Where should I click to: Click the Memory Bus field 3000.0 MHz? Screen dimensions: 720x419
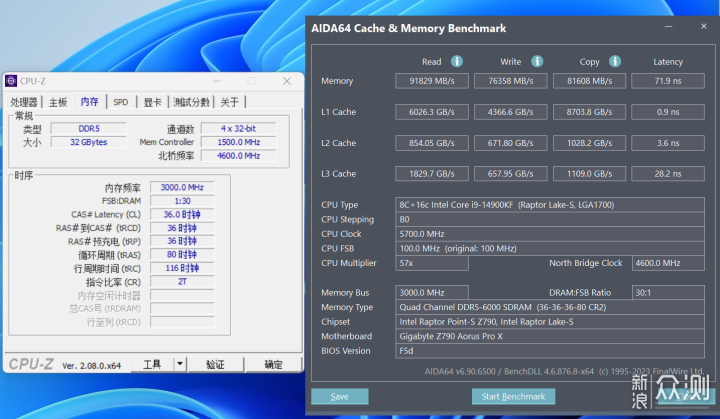tap(432, 293)
